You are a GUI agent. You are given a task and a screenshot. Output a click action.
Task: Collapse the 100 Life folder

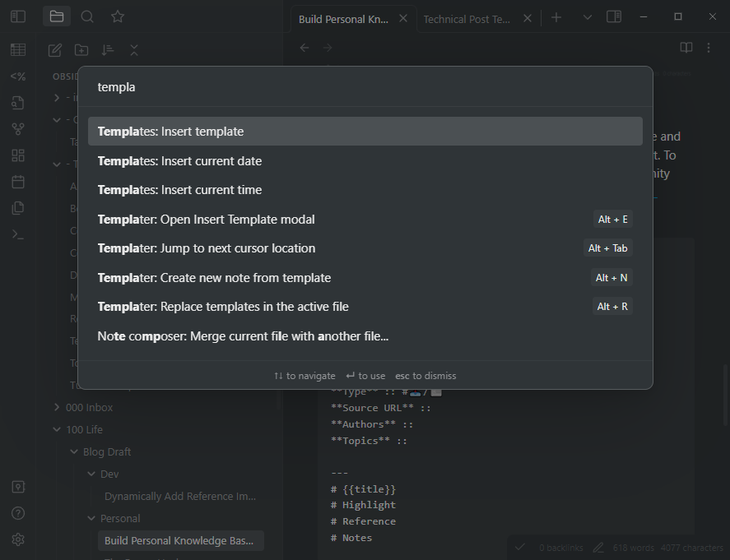coord(57,429)
